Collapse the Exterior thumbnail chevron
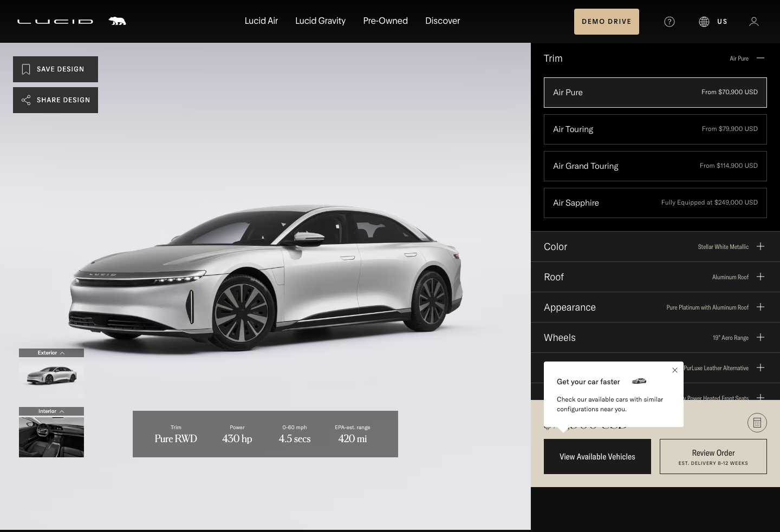 (62, 353)
